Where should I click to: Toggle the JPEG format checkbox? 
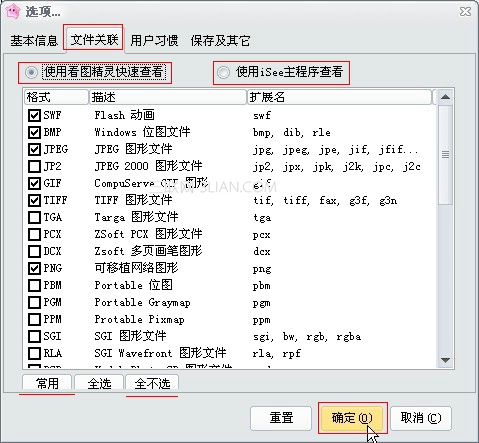click(34, 149)
